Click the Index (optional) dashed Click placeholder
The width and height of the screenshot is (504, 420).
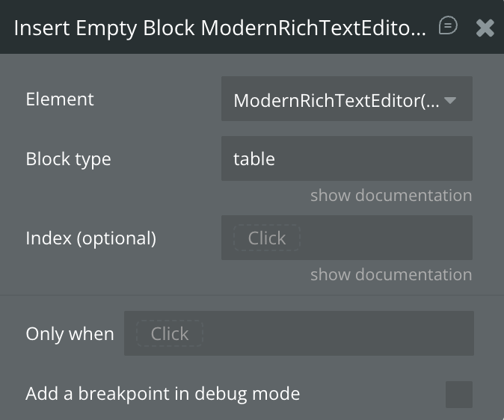(266, 238)
